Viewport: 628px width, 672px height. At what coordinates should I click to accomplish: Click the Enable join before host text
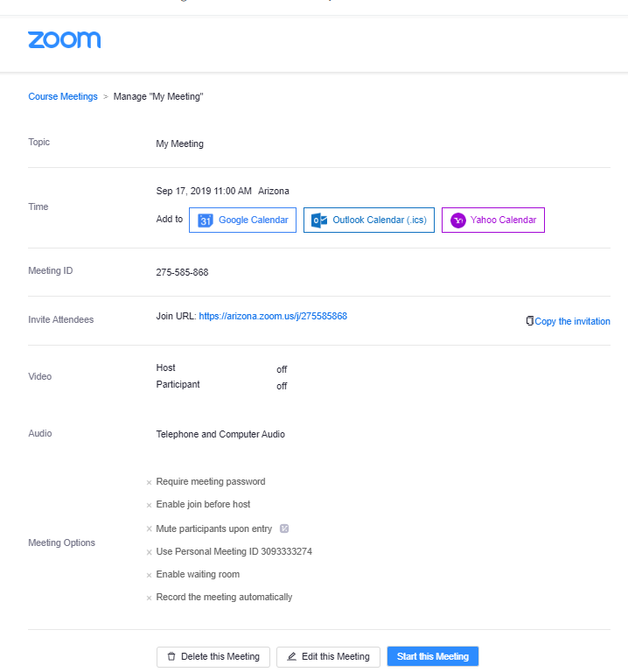(x=203, y=504)
